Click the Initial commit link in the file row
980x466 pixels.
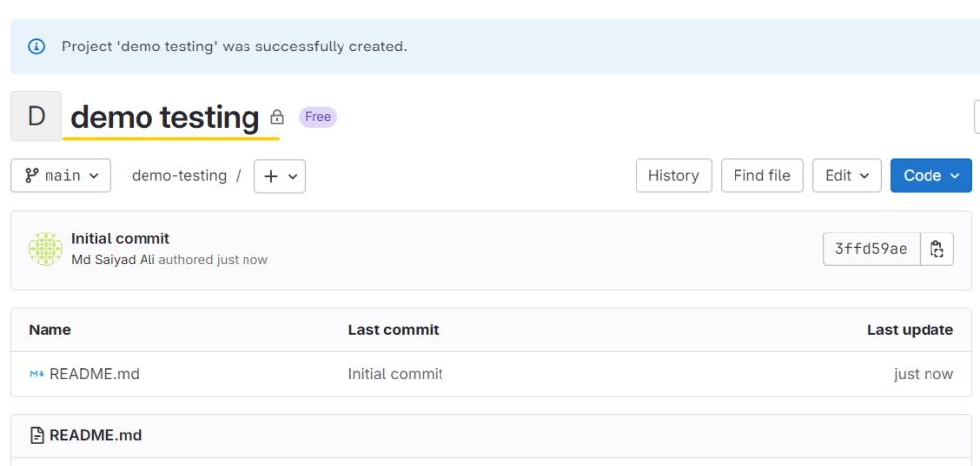pyautogui.click(x=395, y=374)
